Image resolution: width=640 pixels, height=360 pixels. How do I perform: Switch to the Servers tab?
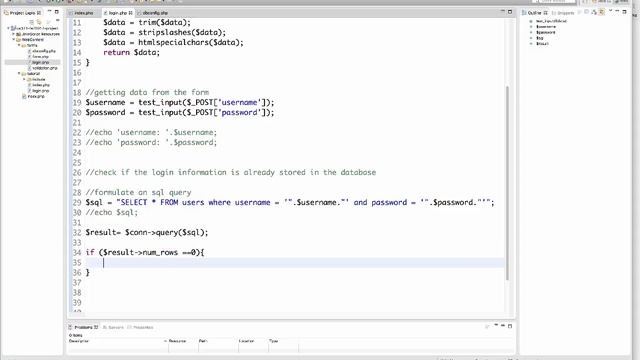pyautogui.click(x=113, y=327)
